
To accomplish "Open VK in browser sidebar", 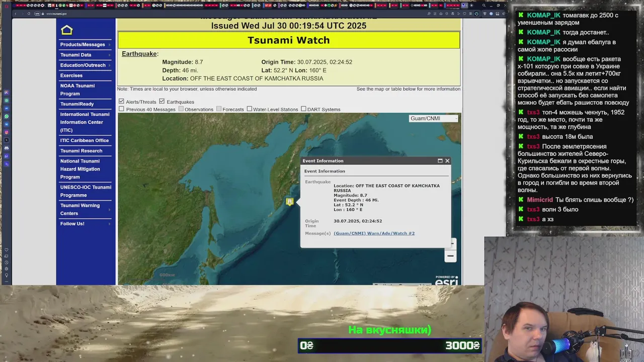I will pyautogui.click(x=7, y=124).
